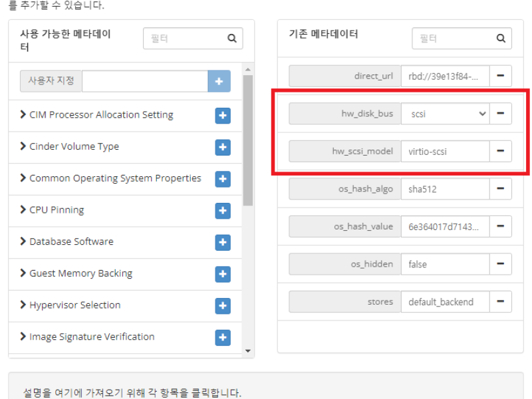Add the Guest Memory Backing metadata
This screenshot has width=532, height=399.
tap(223, 274)
